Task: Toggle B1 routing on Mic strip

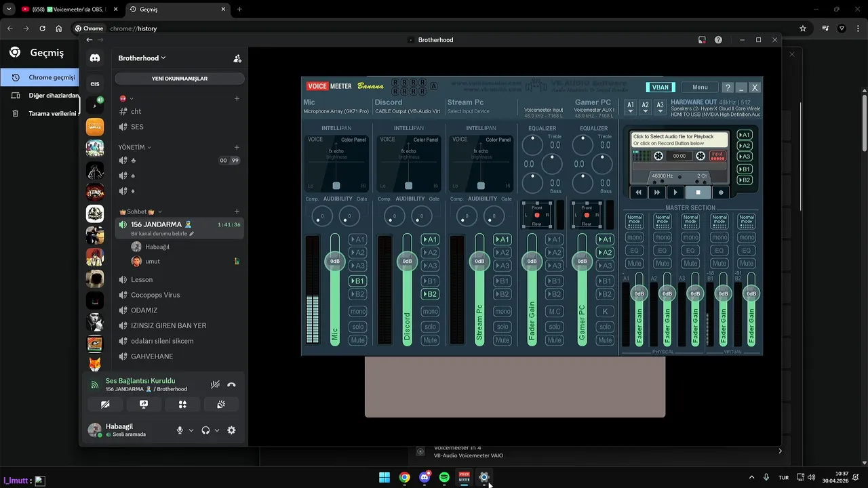Action: (357, 281)
